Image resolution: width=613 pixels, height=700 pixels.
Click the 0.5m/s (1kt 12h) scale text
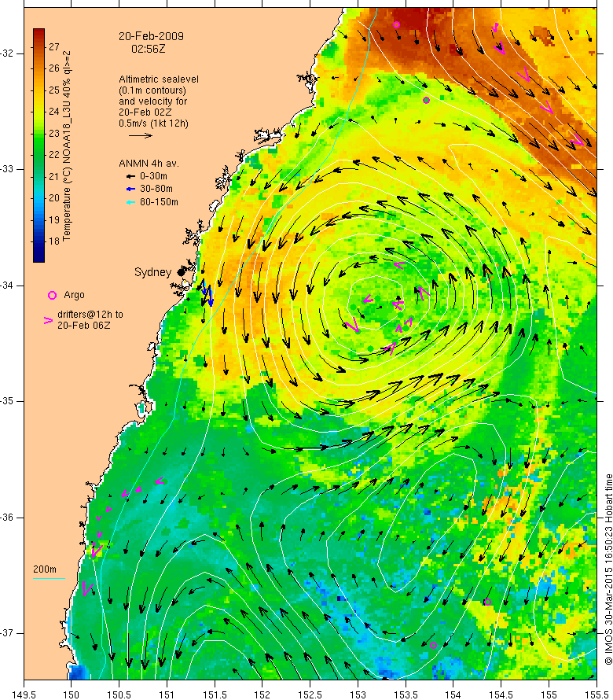153,123
